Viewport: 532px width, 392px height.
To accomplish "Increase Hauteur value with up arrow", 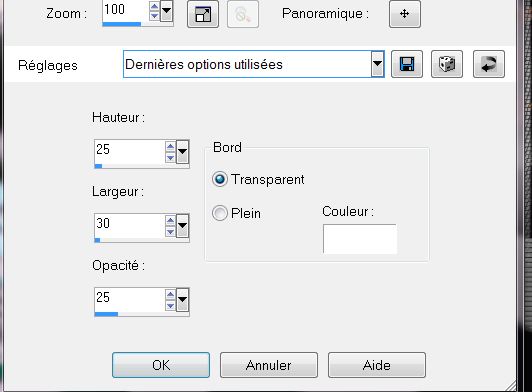I will (170, 147).
